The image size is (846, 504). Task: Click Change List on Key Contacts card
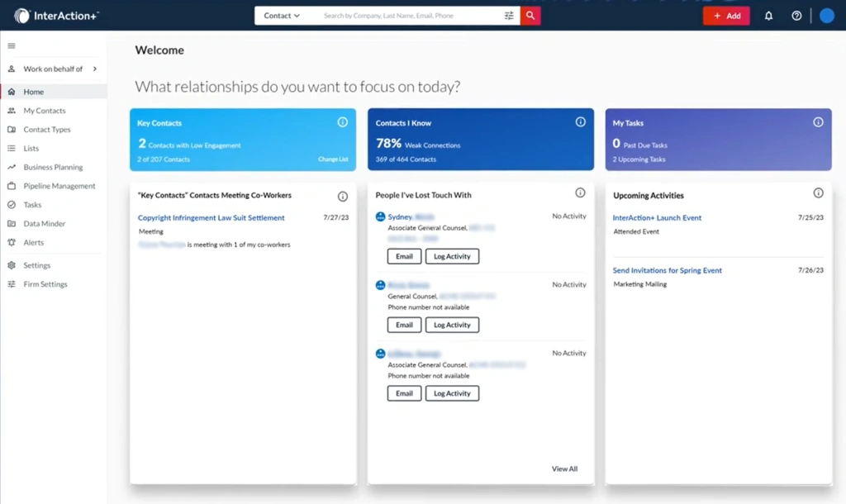(x=333, y=159)
